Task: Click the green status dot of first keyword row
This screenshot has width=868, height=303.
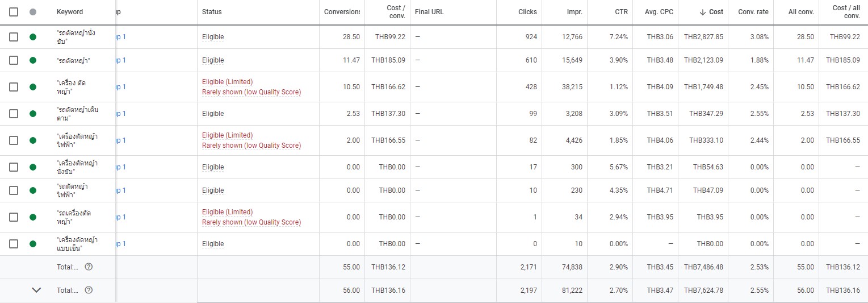Action: pyautogui.click(x=33, y=37)
